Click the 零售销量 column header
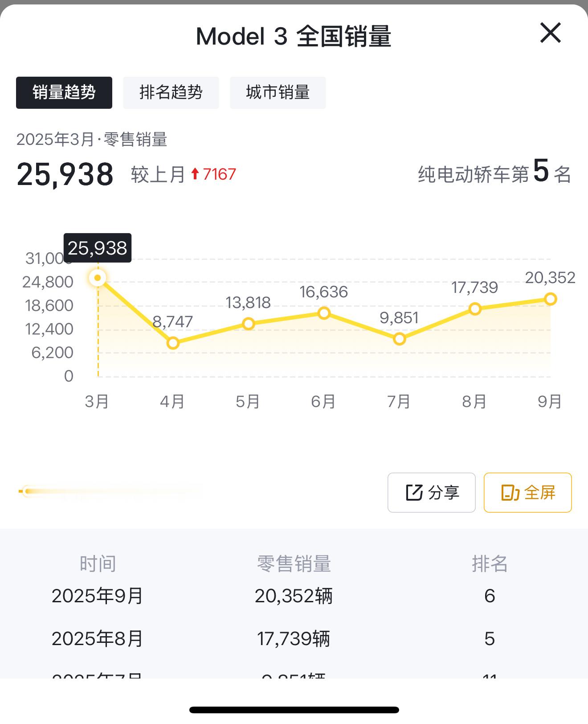The width and height of the screenshot is (588, 724). [x=294, y=564]
